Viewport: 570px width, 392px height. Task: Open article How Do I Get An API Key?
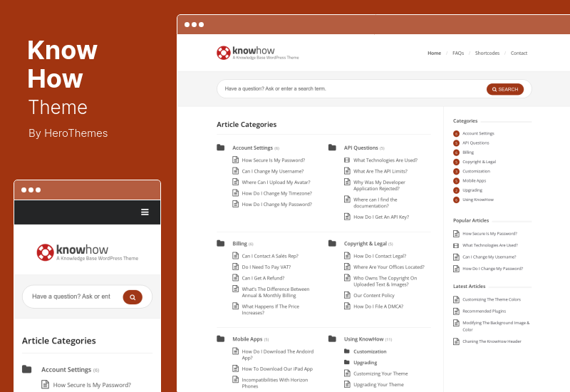[381, 217]
